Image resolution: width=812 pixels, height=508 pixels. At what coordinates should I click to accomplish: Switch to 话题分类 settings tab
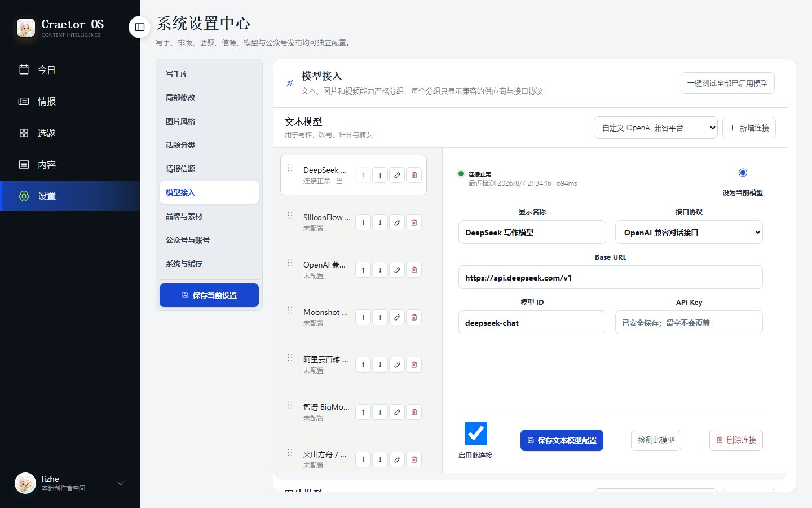[209, 145]
